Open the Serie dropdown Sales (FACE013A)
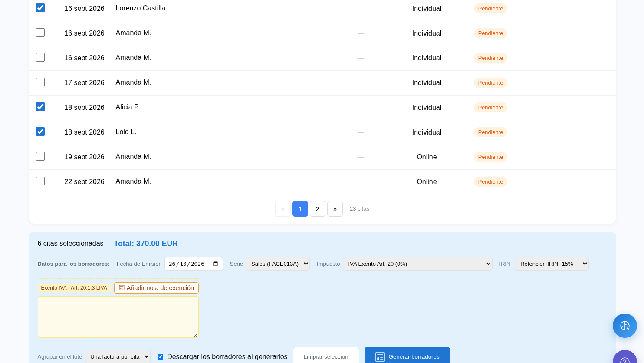Image resolution: width=644 pixels, height=363 pixels. [x=278, y=264]
